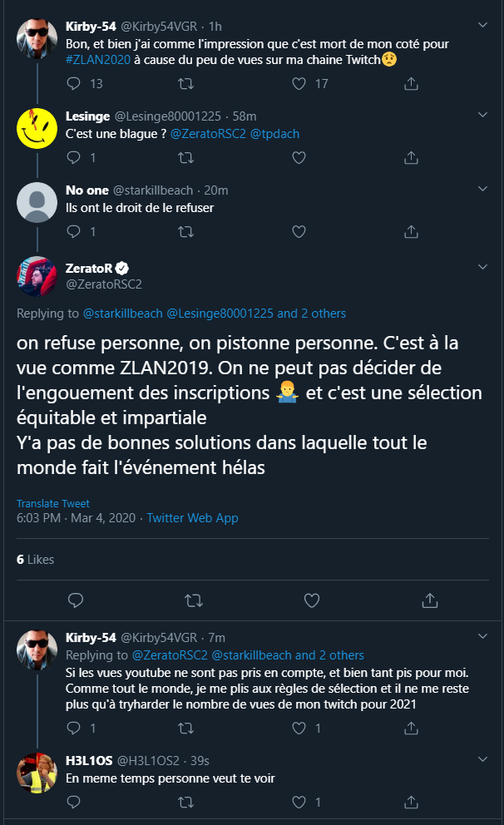
Task: Reply to ZeratoR's main tweet
Action: click(x=75, y=600)
